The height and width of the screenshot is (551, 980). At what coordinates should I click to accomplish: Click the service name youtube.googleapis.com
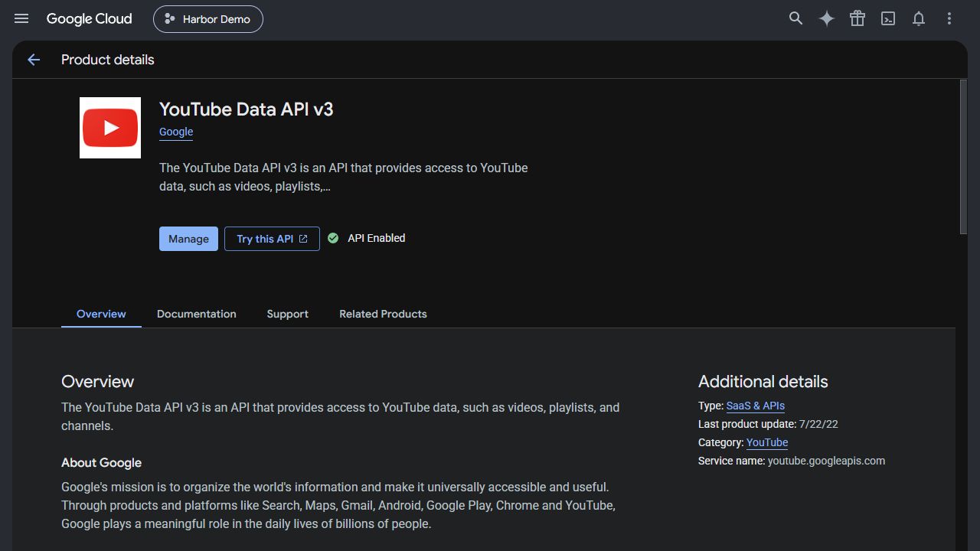click(x=826, y=461)
